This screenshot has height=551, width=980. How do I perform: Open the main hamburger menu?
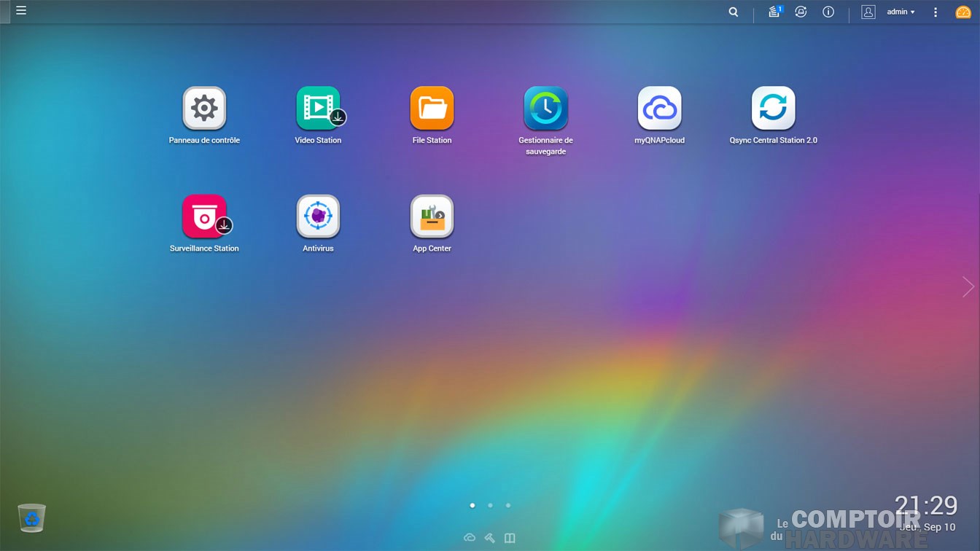pos(21,11)
